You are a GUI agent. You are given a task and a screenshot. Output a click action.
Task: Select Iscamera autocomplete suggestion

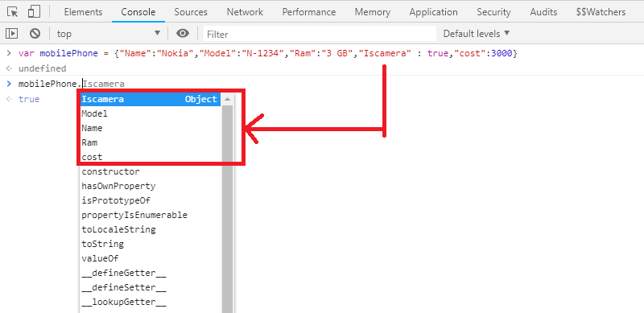coord(151,99)
